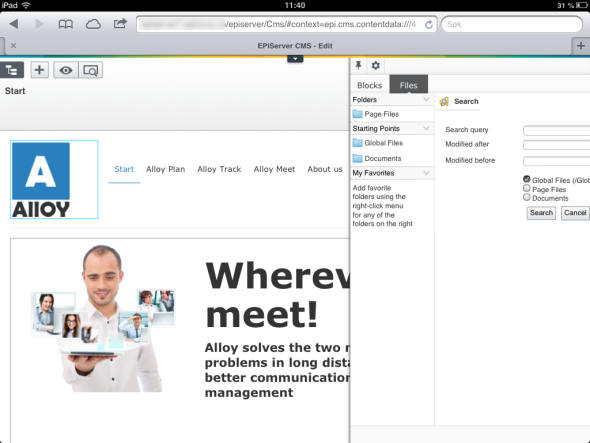
Task: Select the Page Files search option
Action: [527, 188]
